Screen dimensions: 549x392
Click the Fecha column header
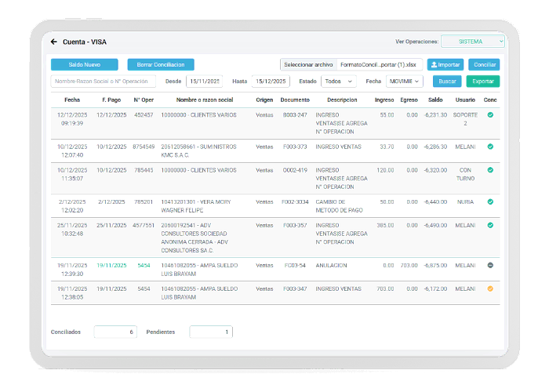pos(72,100)
